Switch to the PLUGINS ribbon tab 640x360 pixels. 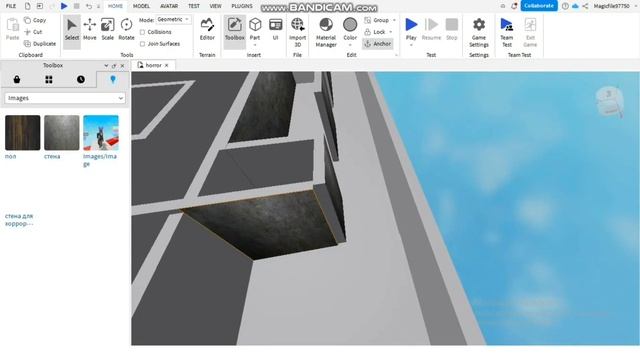(242, 6)
